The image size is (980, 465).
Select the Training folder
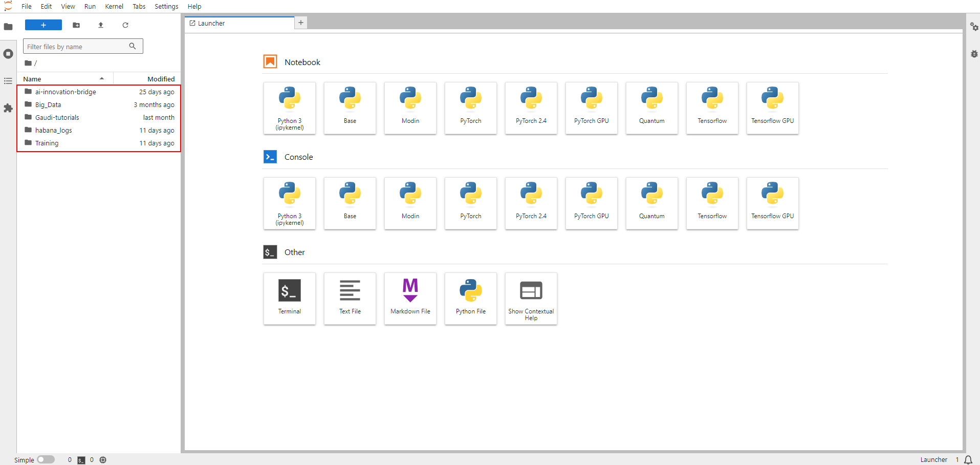coord(99,143)
